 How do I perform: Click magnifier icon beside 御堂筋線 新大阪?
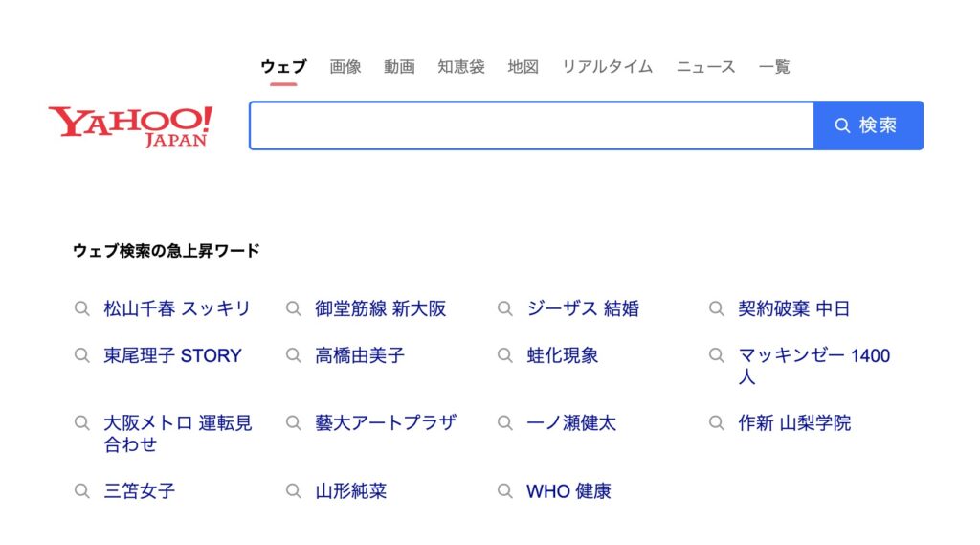[x=294, y=308]
